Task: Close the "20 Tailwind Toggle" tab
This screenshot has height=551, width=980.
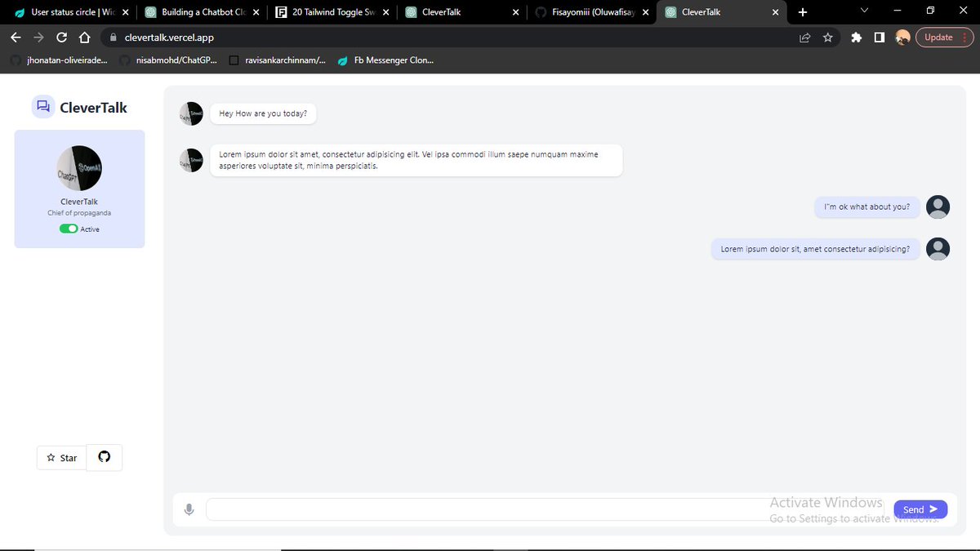Action: click(386, 12)
